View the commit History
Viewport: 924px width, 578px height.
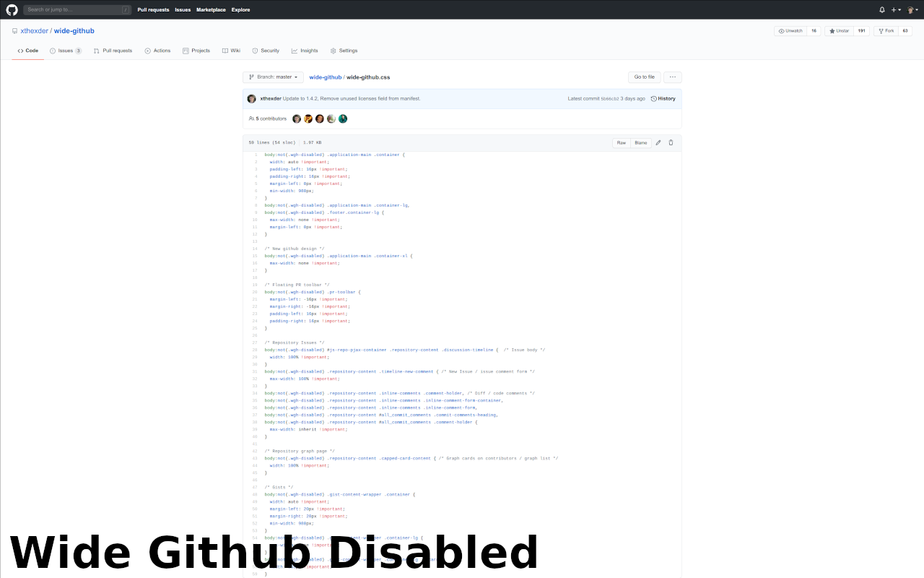(663, 98)
